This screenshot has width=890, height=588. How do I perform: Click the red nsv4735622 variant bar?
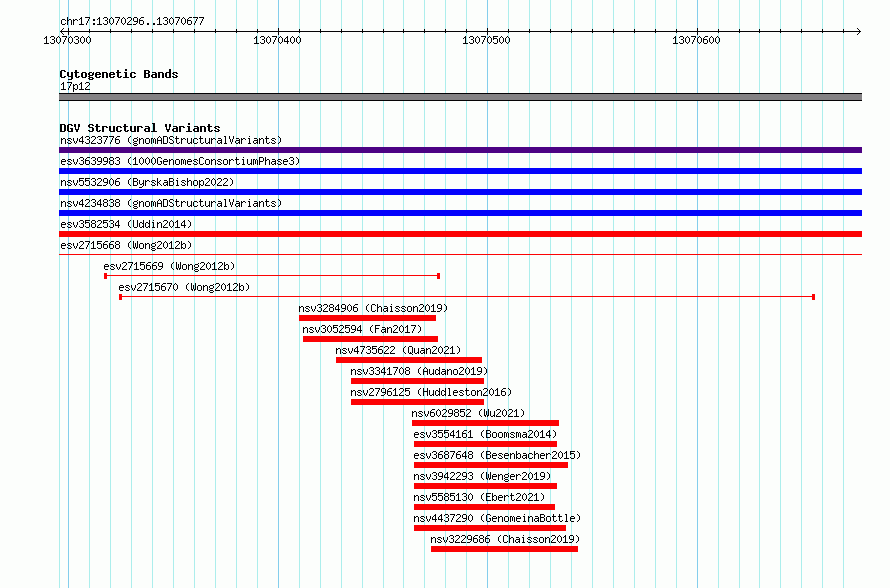coord(409,360)
